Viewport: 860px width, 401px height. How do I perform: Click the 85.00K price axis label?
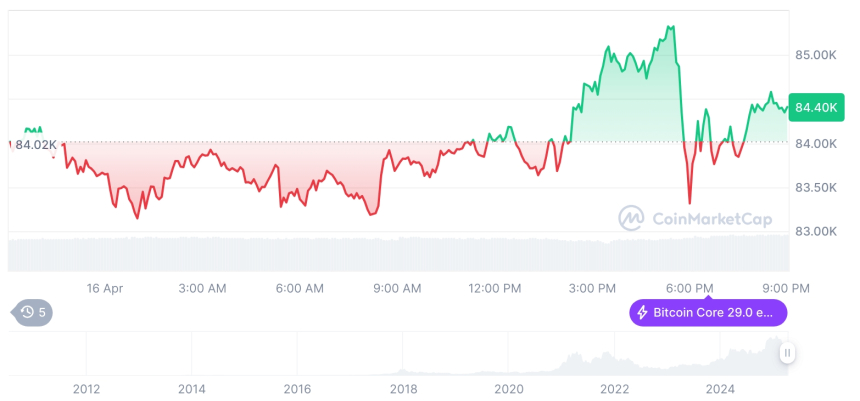[x=815, y=55]
